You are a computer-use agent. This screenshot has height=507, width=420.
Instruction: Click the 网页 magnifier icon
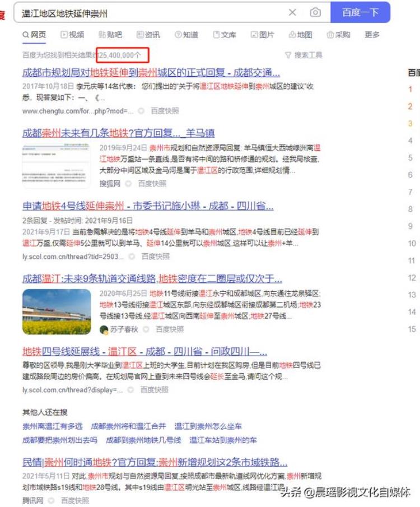(x=26, y=35)
